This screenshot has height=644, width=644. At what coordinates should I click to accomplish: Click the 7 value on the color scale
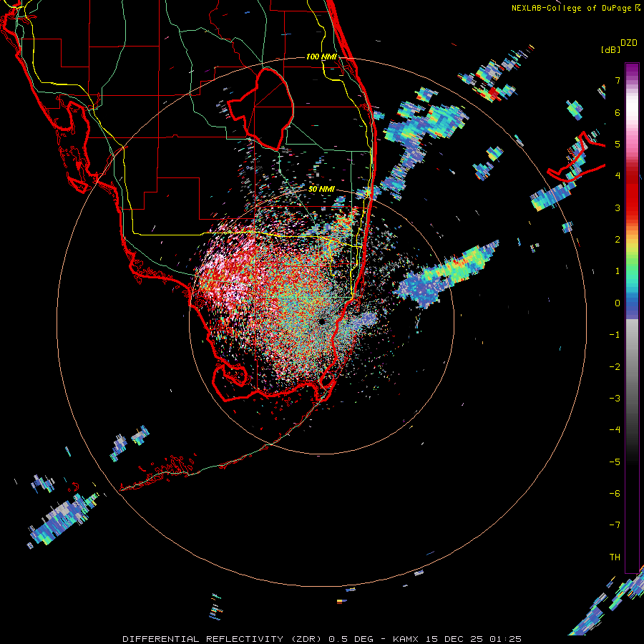point(618,80)
